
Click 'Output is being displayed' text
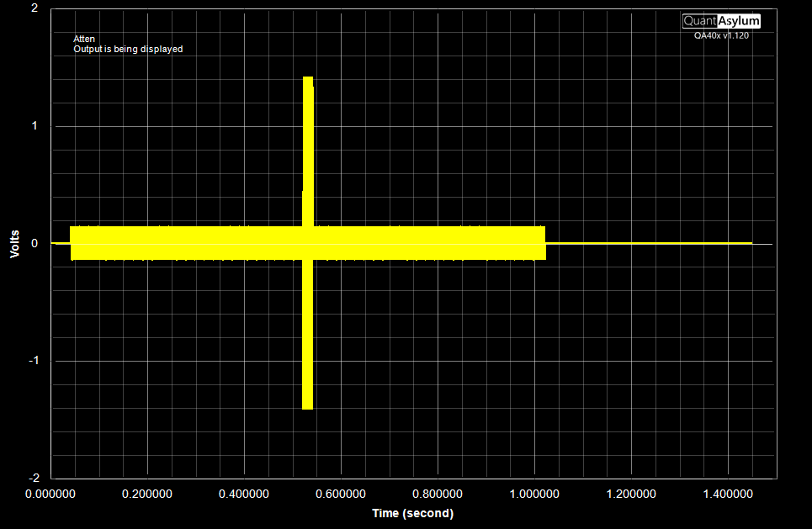point(128,49)
